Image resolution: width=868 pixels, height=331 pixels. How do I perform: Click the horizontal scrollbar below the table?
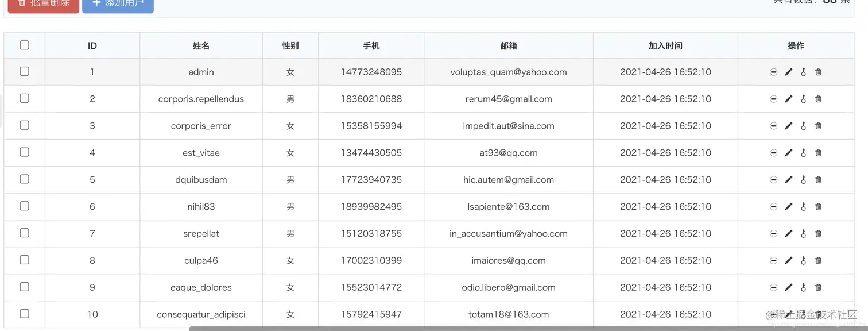click(528, 329)
